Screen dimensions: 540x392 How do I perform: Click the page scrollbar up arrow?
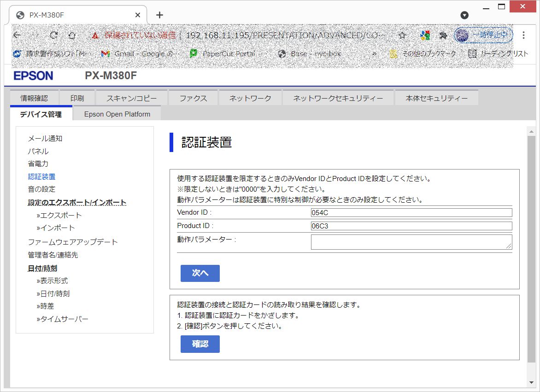click(531, 131)
